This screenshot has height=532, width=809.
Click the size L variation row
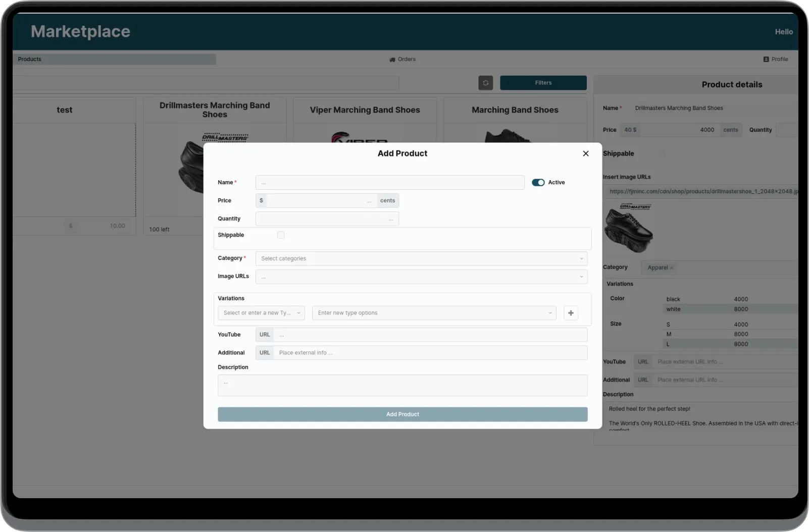(x=730, y=344)
